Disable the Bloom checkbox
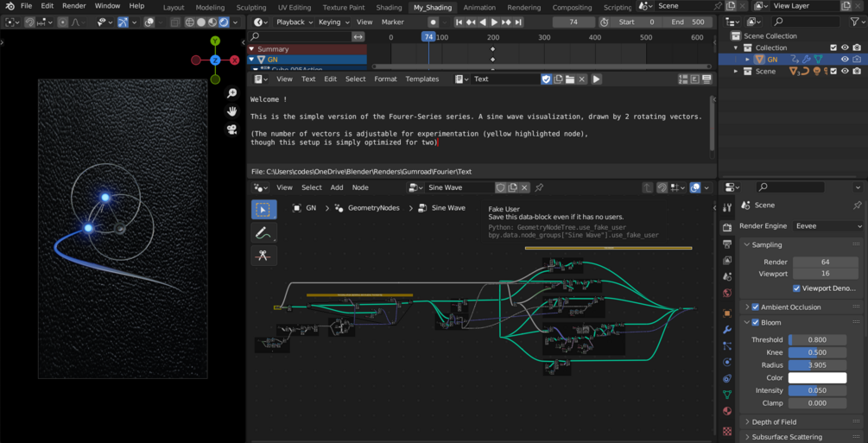Viewport: 868px width, 443px height. pos(755,323)
